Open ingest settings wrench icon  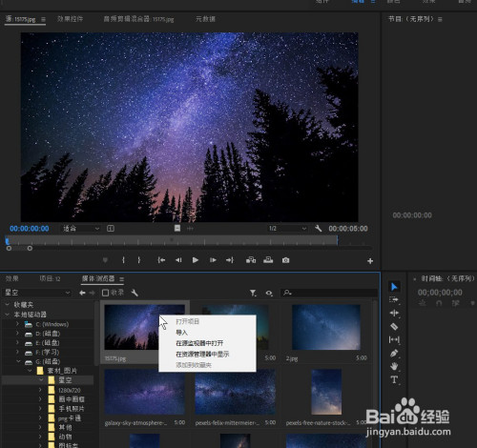(x=135, y=293)
